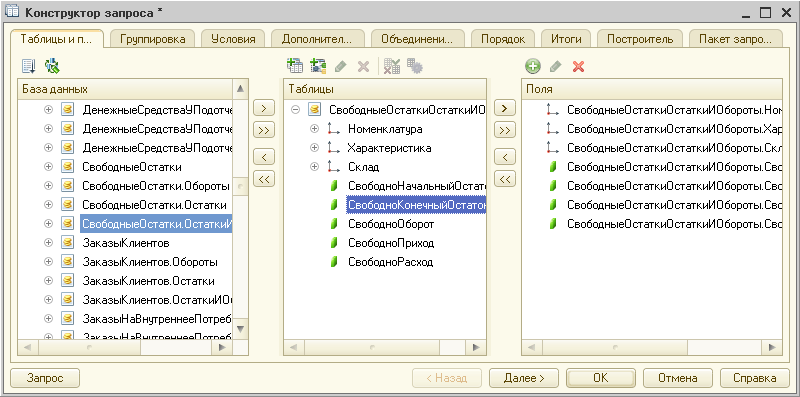Image resolution: width=800 pixels, height=397 pixels.
Task: Expand the СвободныеОстатки.Обороты node
Action: tap(48, 185)
